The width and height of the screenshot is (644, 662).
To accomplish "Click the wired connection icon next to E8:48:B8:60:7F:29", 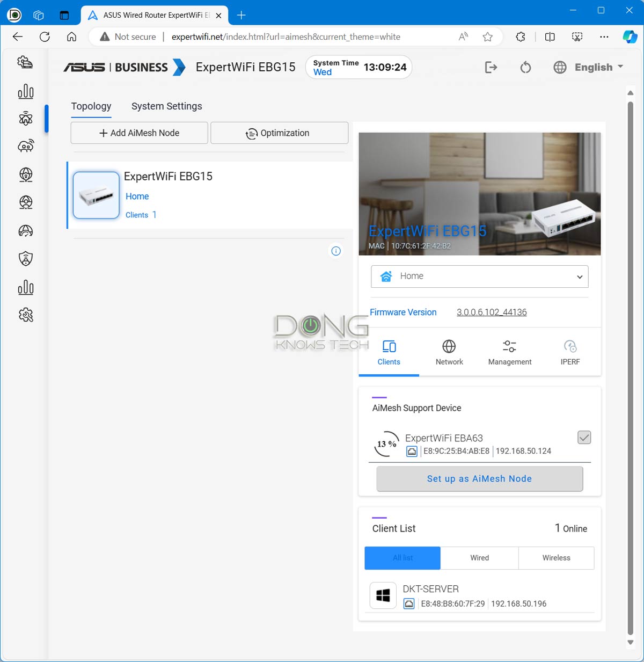I will (x=409, y=604).
